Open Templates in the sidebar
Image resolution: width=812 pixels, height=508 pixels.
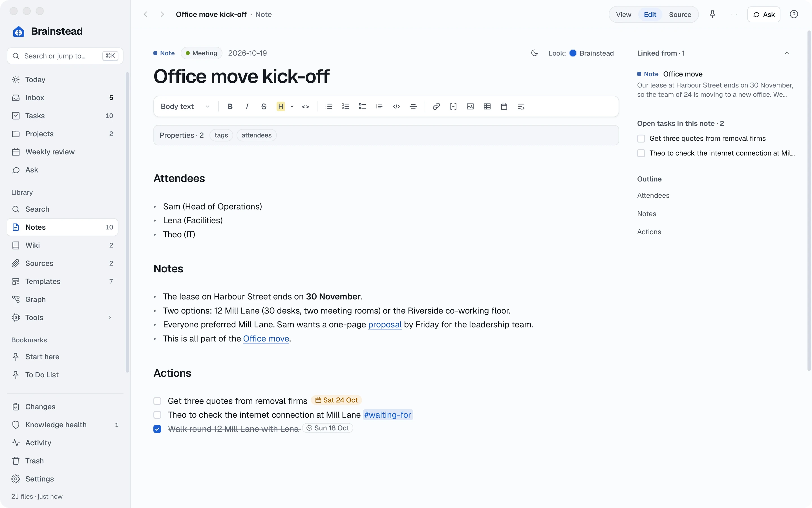pos(62,282)
